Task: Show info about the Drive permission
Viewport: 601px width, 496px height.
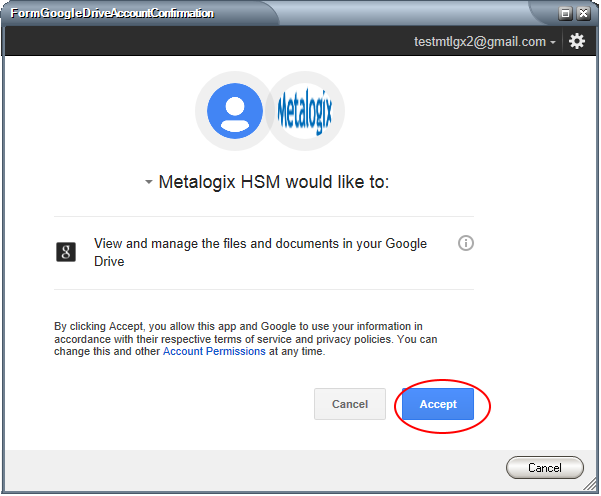Action: pos(466,243)
